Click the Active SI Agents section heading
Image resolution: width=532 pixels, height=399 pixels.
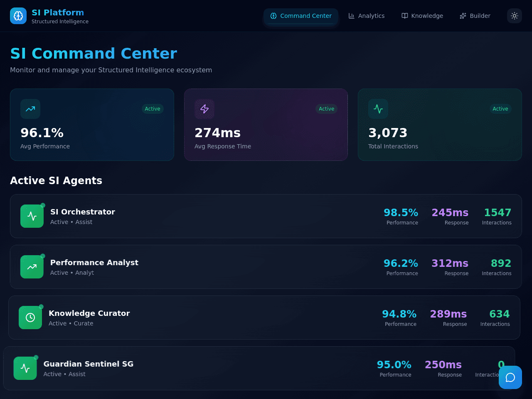coord(56,181)
